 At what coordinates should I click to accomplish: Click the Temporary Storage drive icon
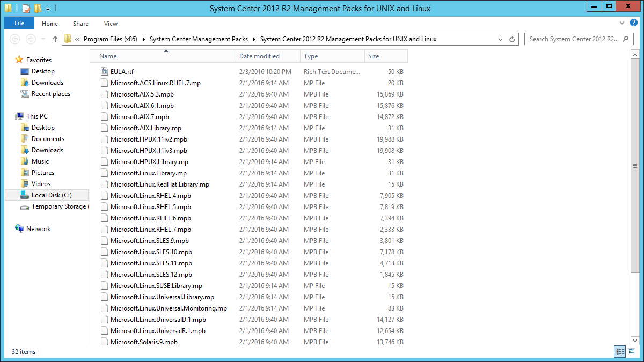pyautogui.click(x=25, y=206)
